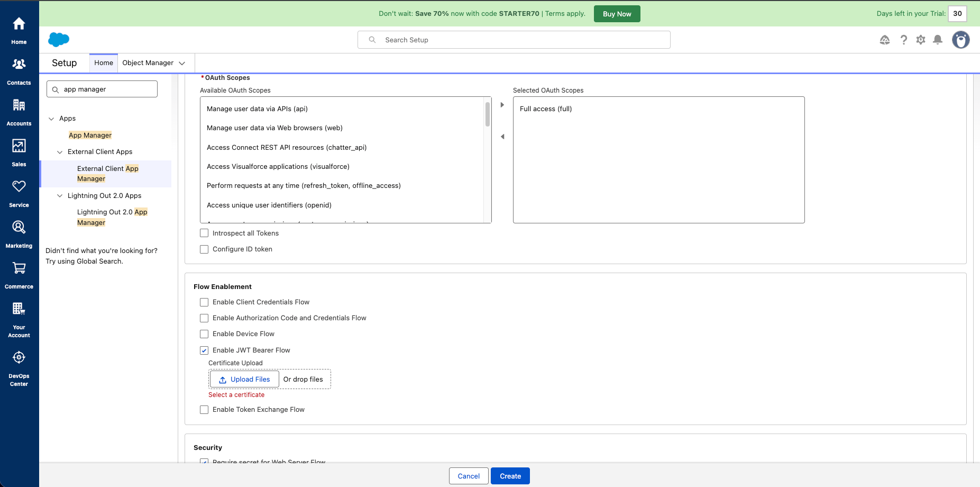This screenshot has height=487, width=980.
Task: Collapse the Apps tree section
Action: coord(51,119)
